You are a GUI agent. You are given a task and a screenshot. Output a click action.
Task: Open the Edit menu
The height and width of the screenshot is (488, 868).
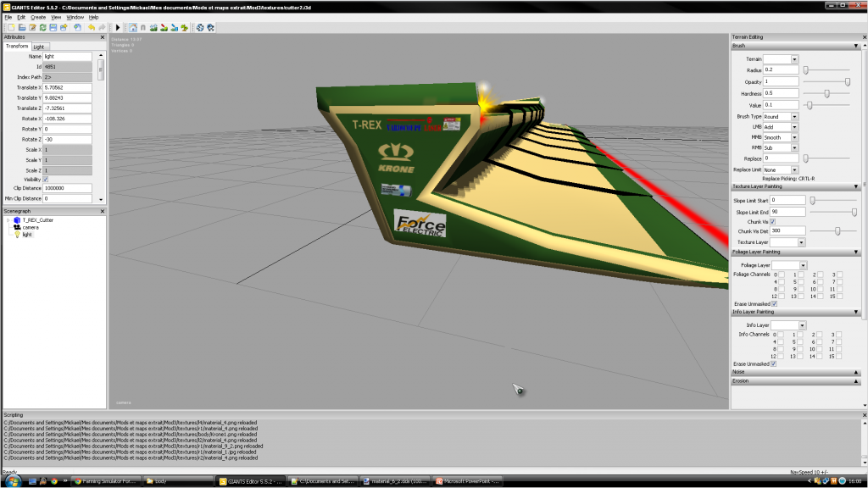click(21, 17)
